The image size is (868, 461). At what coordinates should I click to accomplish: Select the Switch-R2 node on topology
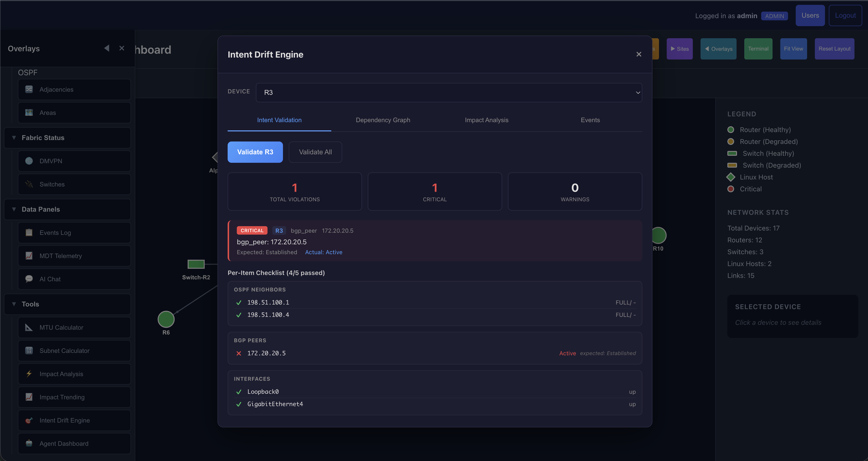196,264
